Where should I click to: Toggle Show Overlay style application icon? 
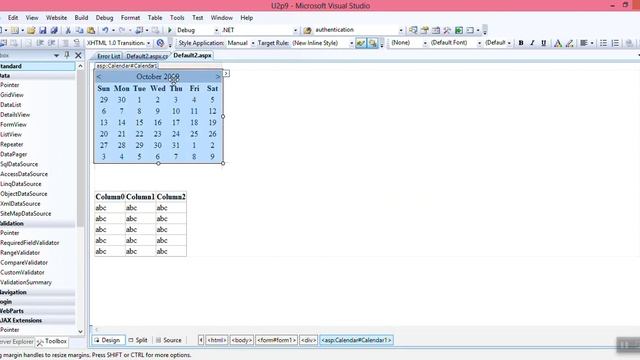tap(361, 43)
